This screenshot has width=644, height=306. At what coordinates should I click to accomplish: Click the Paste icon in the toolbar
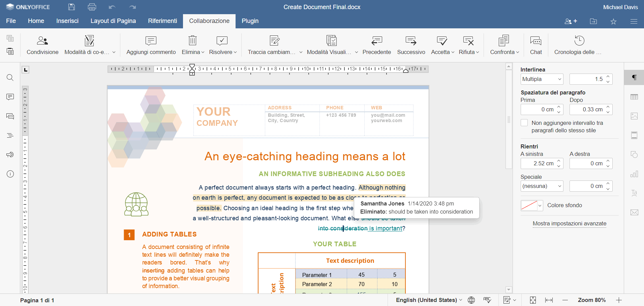pyautogui.click(x=10, y=51)
